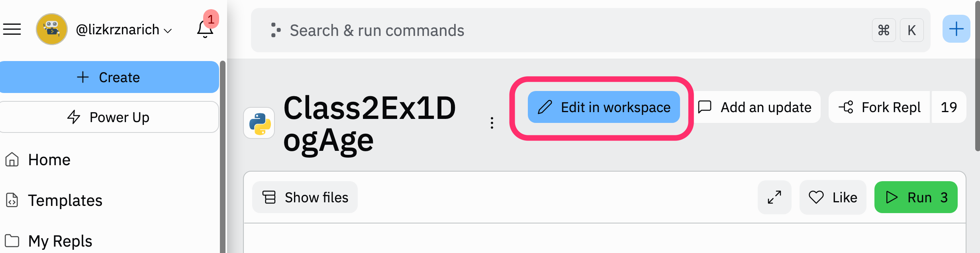
Task: Expand the @lizkrznarich account dropdown
Action: point(124,30)
